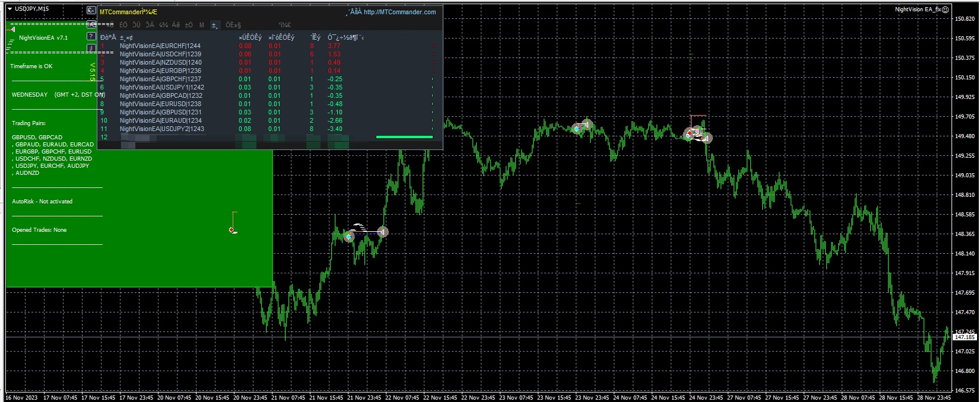The width and height of the screenshot is (980, 402).
Task: Click the NightVision EA smiley face icon
Action: coord(946,9)
